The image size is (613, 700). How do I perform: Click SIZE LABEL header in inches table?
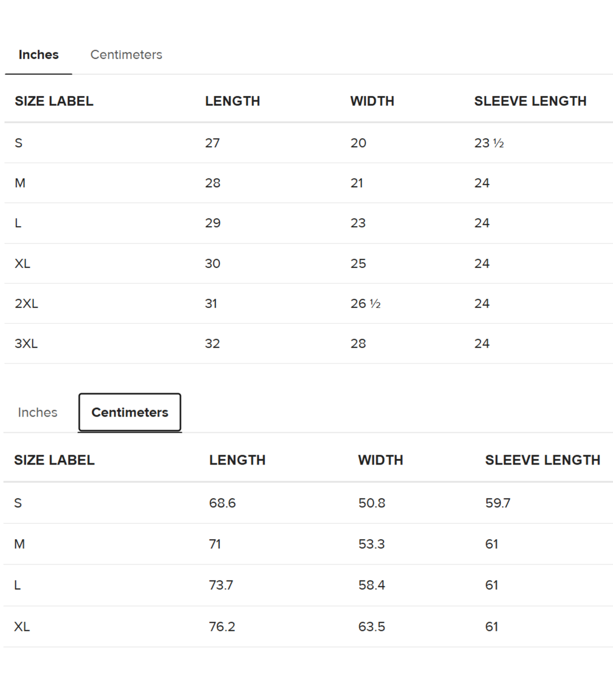tap(54, 101)
